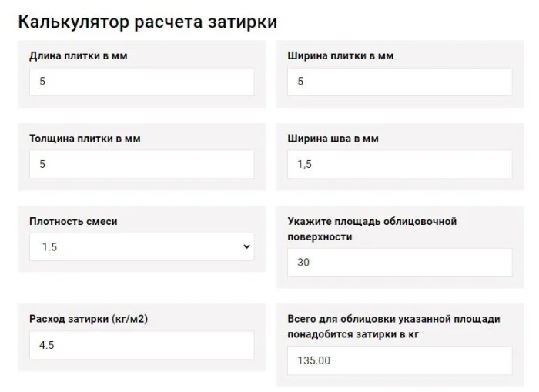Click the chevron arrow on the density select
The height and width of the screenshot is (392, 539).
[x=246, y=247]
